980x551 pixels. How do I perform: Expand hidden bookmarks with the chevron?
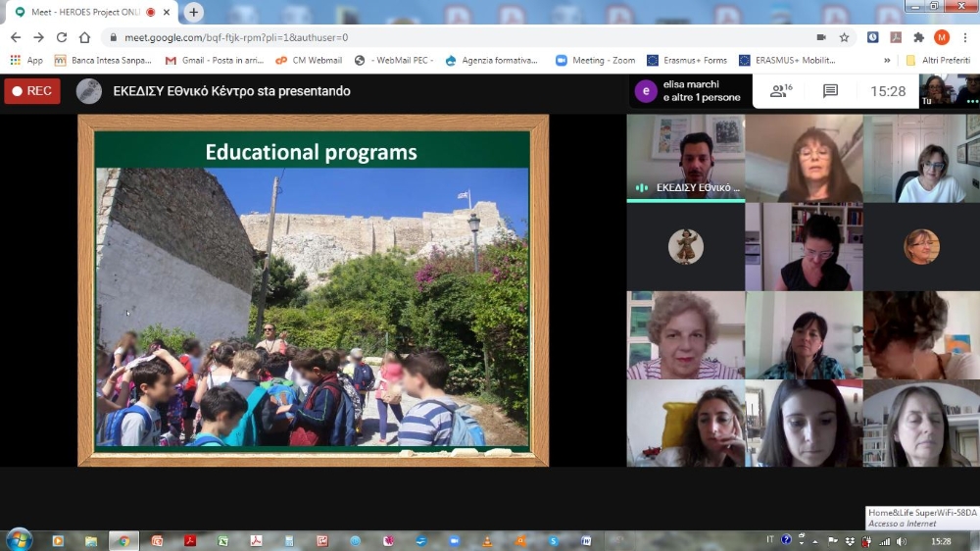pos(887,60)
